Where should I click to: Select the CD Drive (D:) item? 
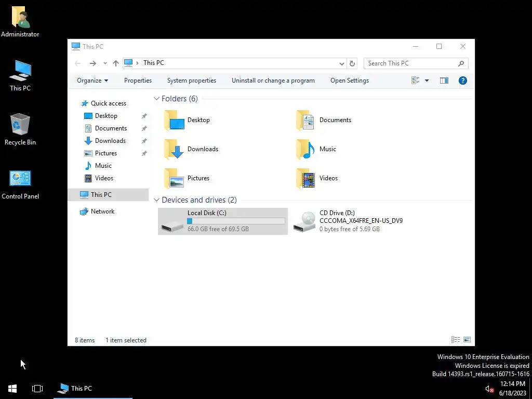click(x=348, y=221)
